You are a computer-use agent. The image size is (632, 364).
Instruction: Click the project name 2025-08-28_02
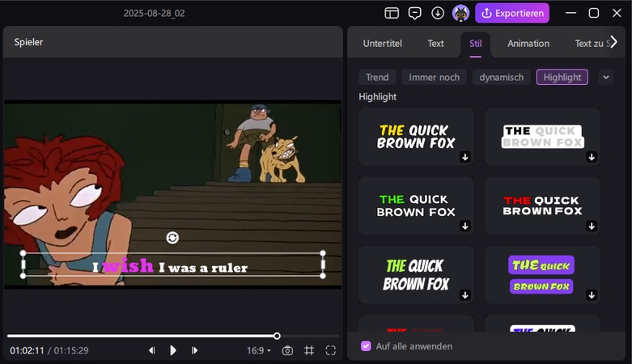(x=154, y=13)
